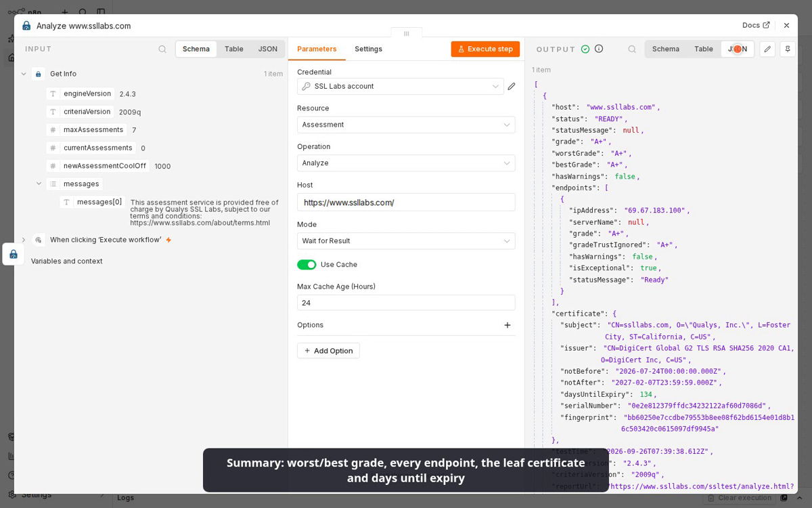Click the currentAssessments number type icon

click(x=53, y=148)
